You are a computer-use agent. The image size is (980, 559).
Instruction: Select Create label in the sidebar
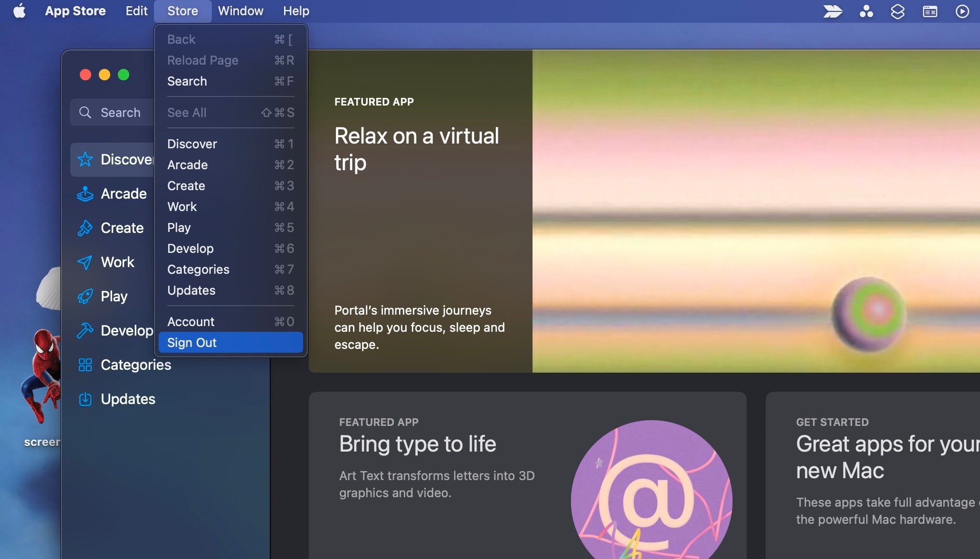pos(122,228)
